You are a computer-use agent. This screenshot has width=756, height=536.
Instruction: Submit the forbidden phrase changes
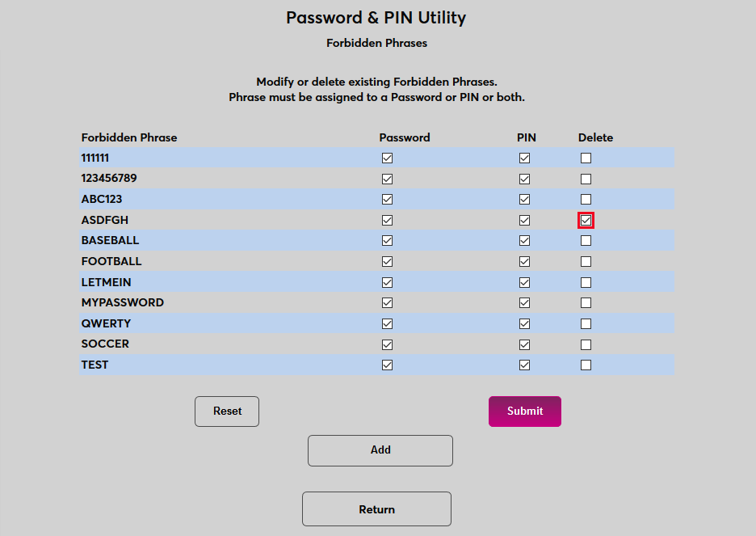(x=524, y=411)
